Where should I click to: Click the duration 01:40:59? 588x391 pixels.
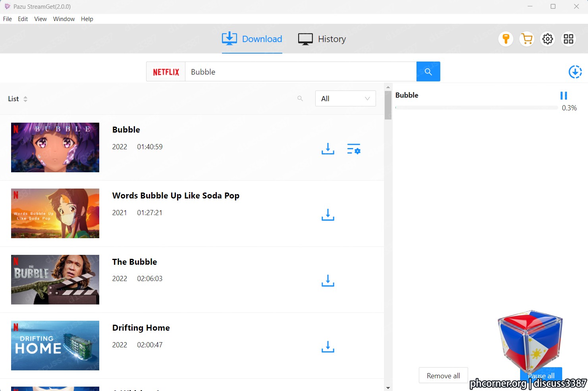[x=150, y=147]
